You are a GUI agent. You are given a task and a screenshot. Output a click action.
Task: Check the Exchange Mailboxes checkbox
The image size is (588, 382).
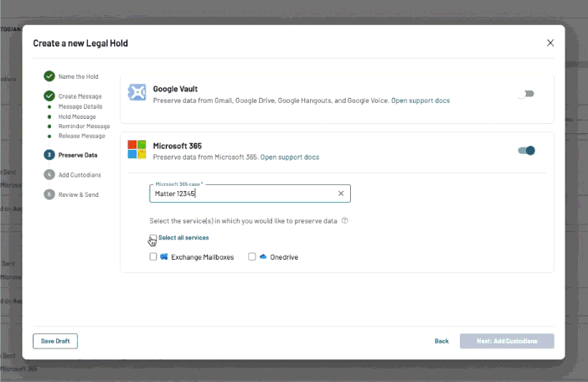coord(153,257)
